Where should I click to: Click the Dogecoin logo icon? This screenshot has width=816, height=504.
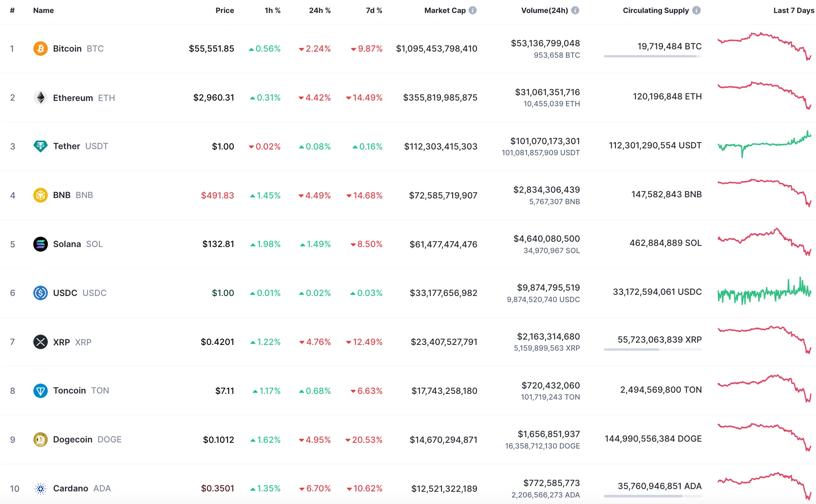(x=40, y=439)
